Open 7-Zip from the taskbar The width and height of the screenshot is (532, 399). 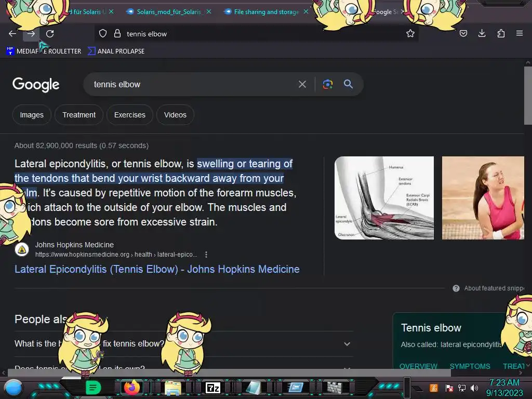[x=213, y=388]
